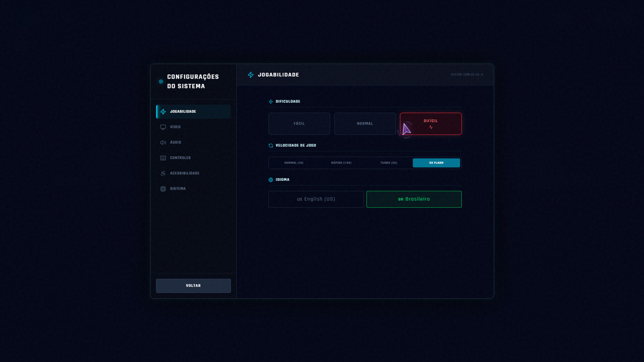Screen dimensions: 644x362
Task: Click the globe icon next to Idioma
Action: click(x=271, y=180)
